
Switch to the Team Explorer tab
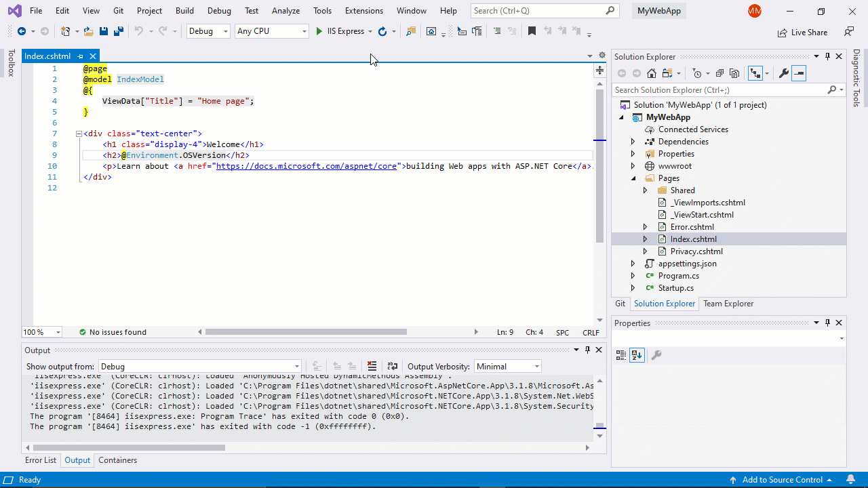pyautogui.click(x=728, y=304)
